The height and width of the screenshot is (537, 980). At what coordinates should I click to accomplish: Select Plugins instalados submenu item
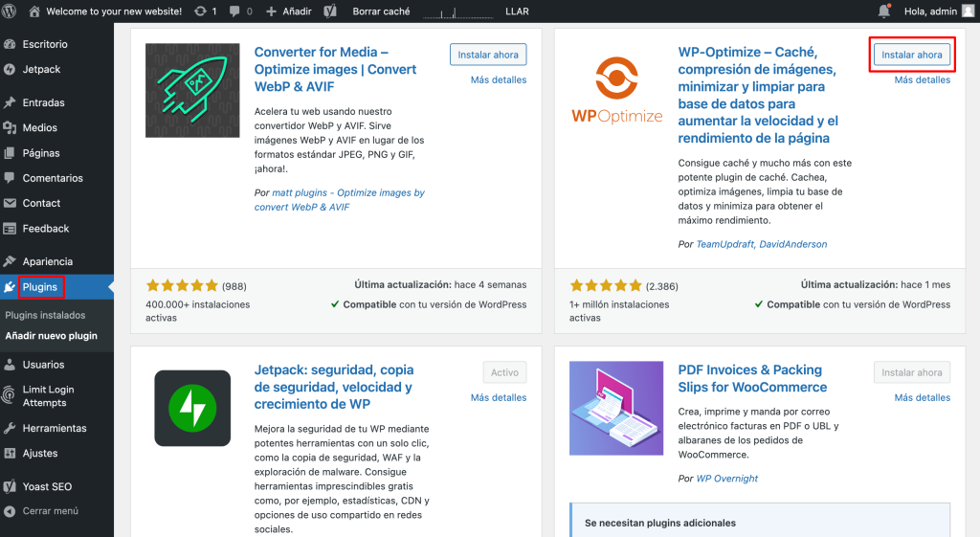click(45, 315)
